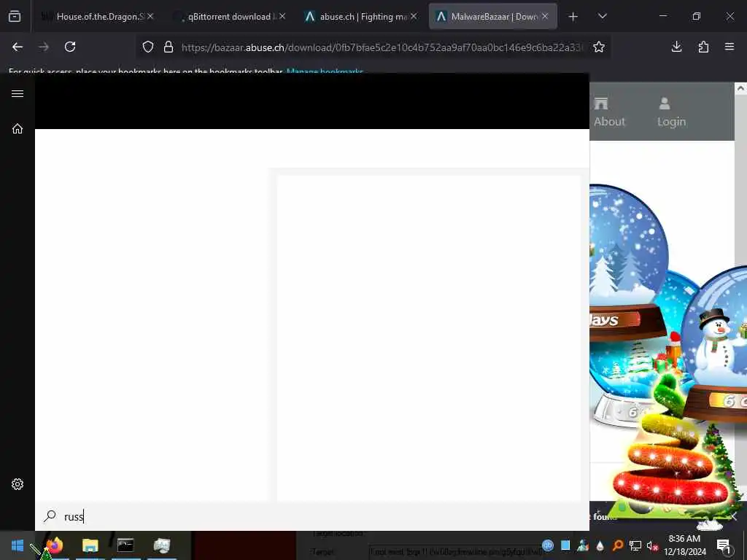Click the water drop tray icon
Screen dimensions: 747x560
tap(600, 545)
